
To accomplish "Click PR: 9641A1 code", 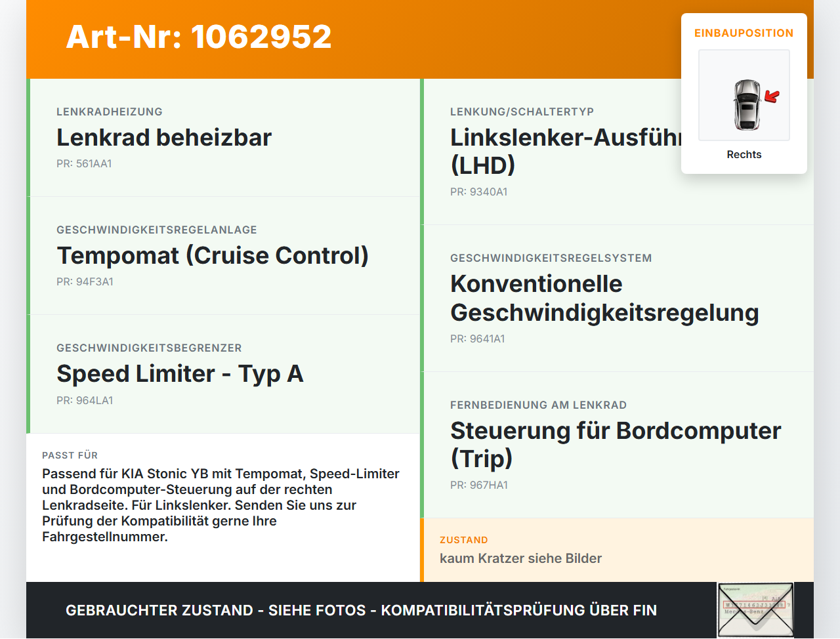I will point(477,339).
